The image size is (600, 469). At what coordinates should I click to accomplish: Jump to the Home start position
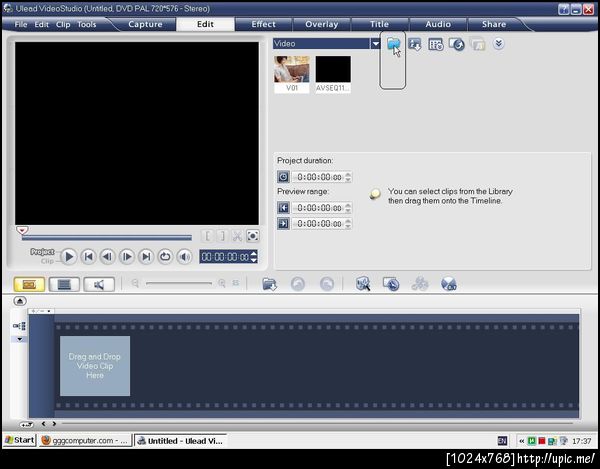pyautogui.click(x=88, y=256)
